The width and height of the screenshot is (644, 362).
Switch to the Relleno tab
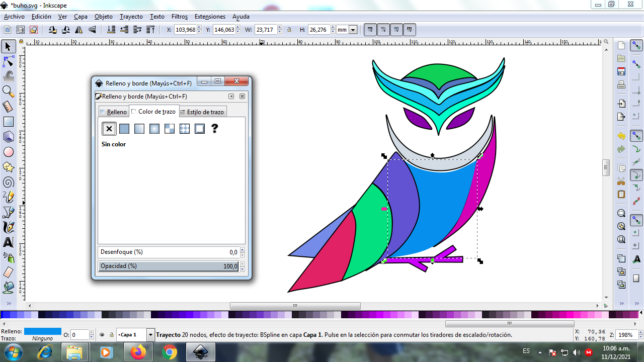(x=113, y=112)
